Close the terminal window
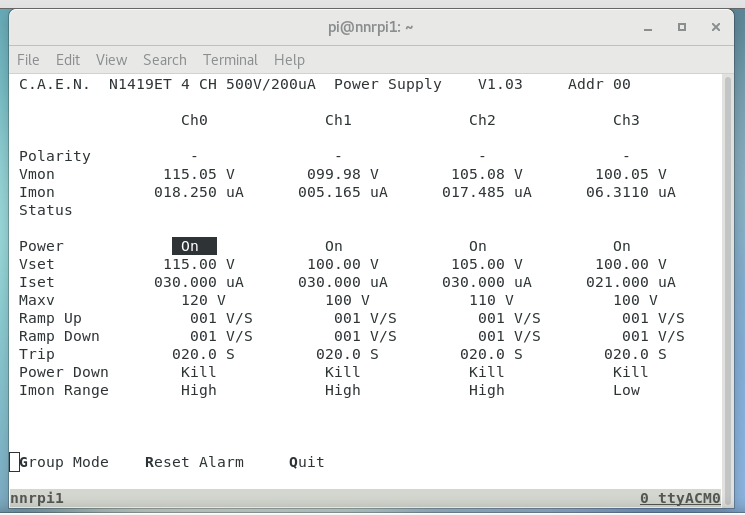This screenshot has width=745, height=515. coord(716,28)
